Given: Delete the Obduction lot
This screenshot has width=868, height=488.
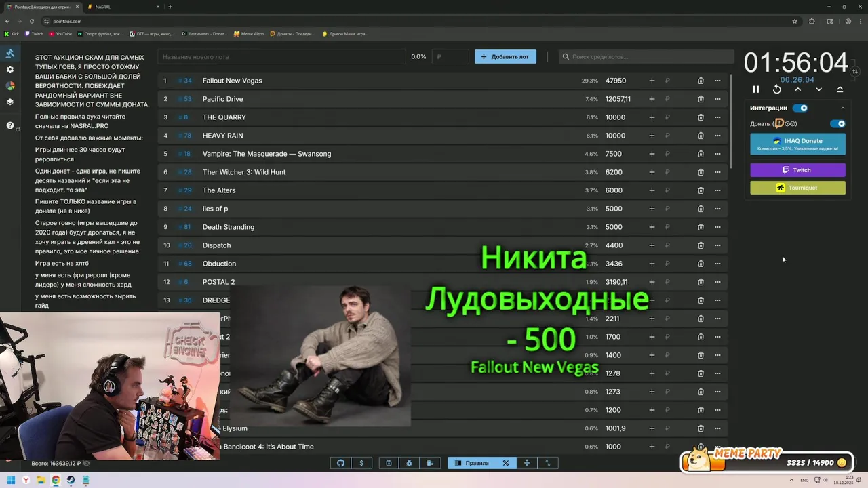Looking at the screenshot, I should click(x=701, y=264).
